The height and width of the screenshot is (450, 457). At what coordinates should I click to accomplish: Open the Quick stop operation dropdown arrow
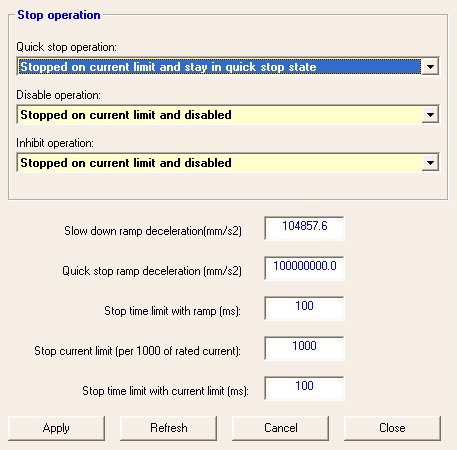click(430, 67)
